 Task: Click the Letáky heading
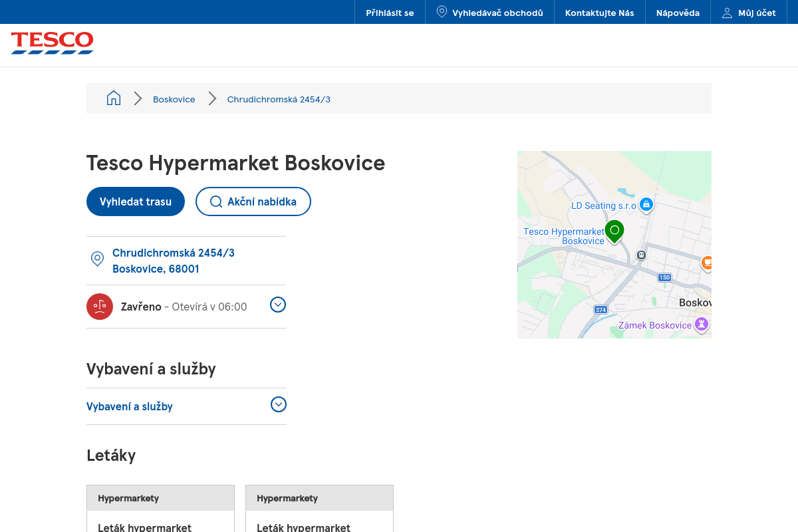click(111, 456)
